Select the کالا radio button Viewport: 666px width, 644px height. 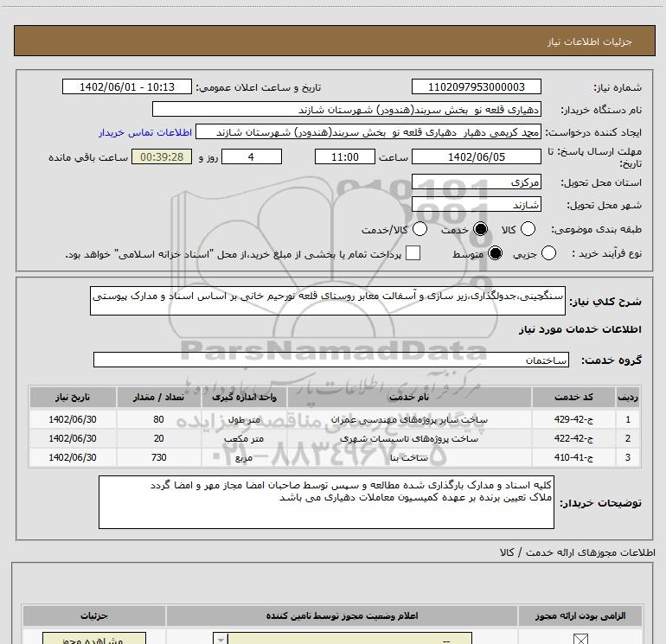click(x=528, y=229)
